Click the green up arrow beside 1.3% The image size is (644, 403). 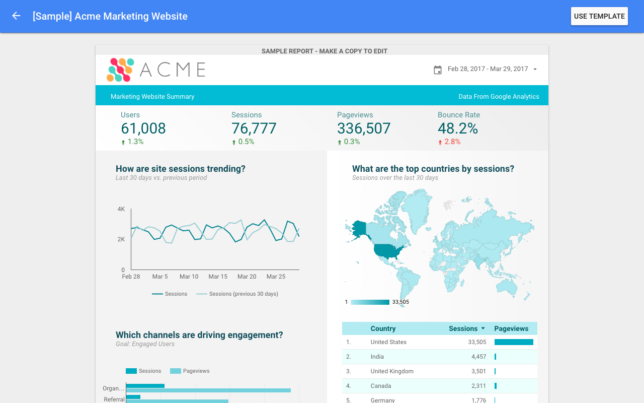pyautogui.click(x=123, y=142)
